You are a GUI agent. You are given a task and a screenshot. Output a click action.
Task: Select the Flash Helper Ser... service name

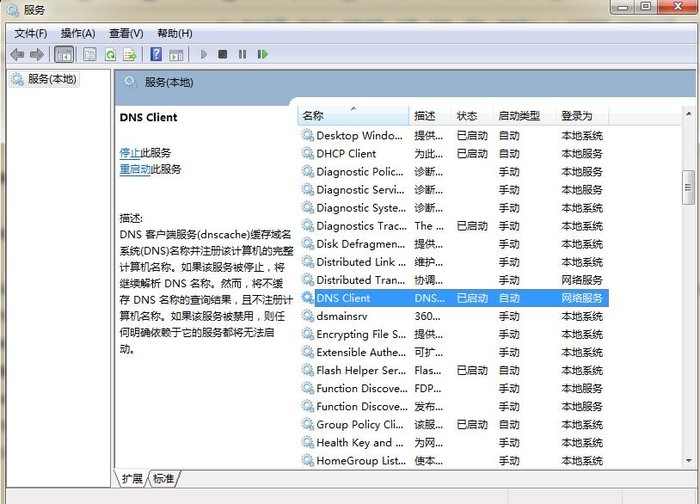pyautogui.click(x=361, y=371)
